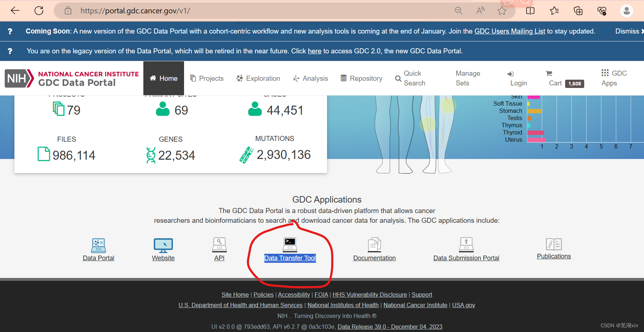Screen dimensions: 644x332
Task: Click the Login arrow icon
Action: (510, 74)
